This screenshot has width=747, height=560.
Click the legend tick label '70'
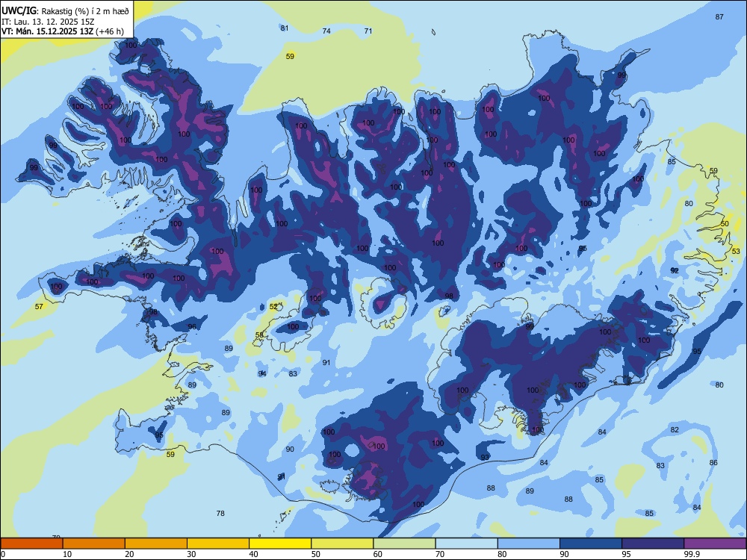tap(440, 554)
